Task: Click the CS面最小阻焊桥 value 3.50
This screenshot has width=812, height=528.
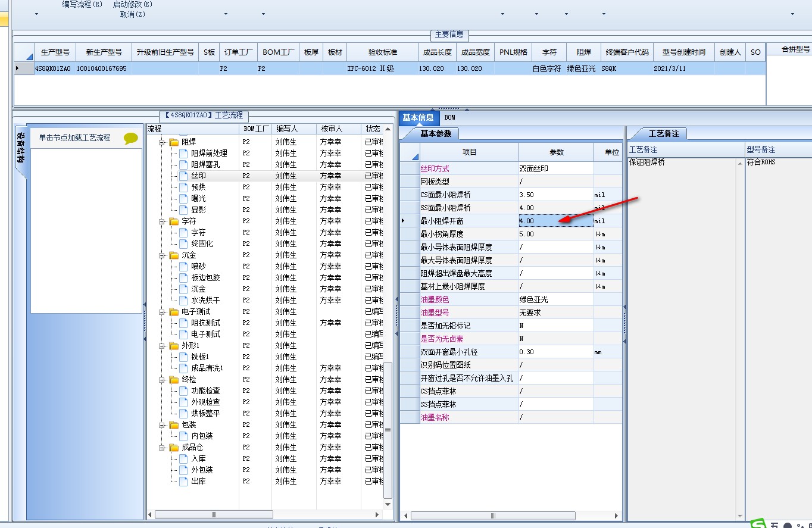Action: pyautogui.click(x=556, y=195)
